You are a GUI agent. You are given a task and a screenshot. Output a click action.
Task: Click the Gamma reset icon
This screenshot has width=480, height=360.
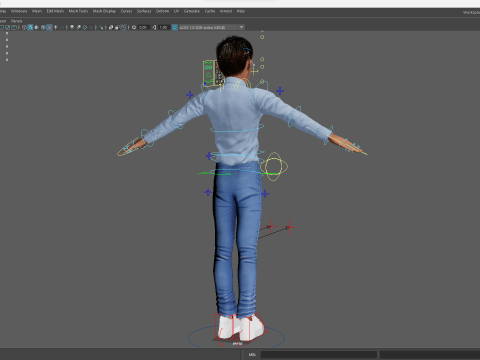(154, 27)
